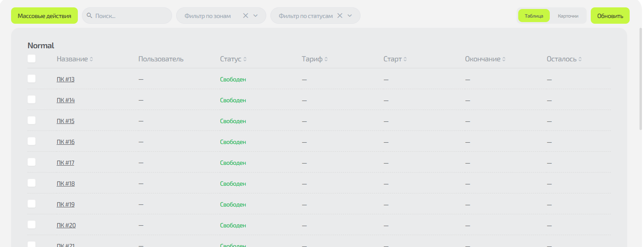Sort by Тариф column arrows
644x247 pixels.
pos(326,59)
